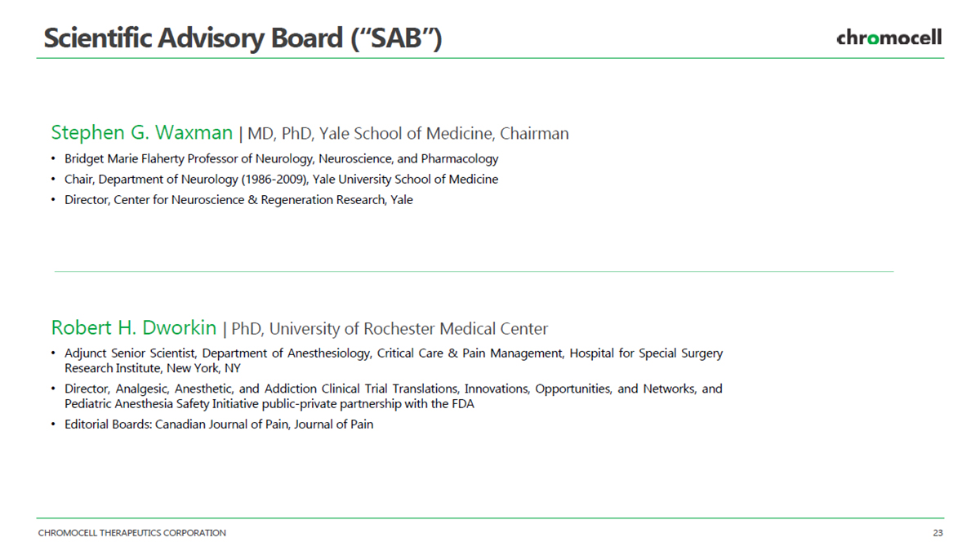This screenshot has height=551, width=980.
Task: Click 'CHROMOCELL THERAPEUTICS CORPORATION' footer text
Action: 132,533
